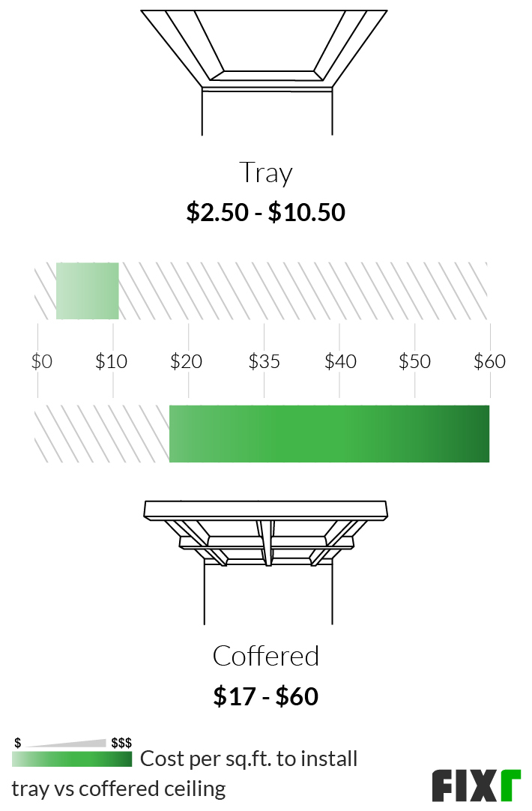This screenshot has height=811, width=532.
Task: Click the 'Cost per sq.ft. to install' caption
Action: pos(249,759)
